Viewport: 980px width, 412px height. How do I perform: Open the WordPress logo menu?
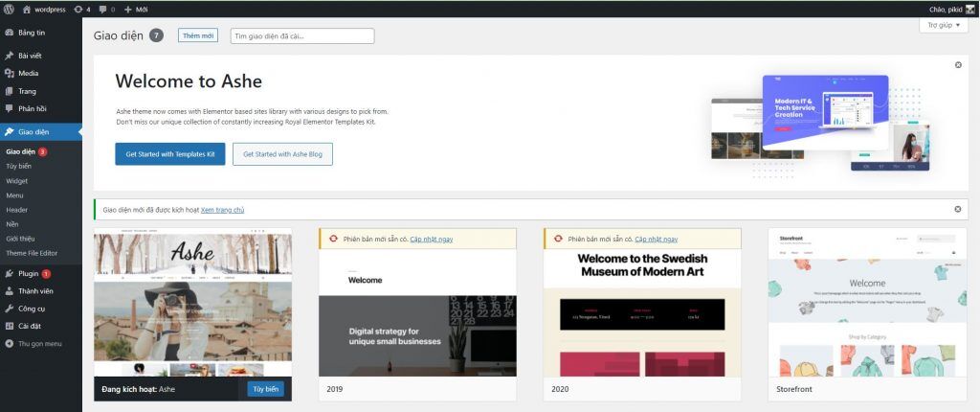click(x=9, y=10)
